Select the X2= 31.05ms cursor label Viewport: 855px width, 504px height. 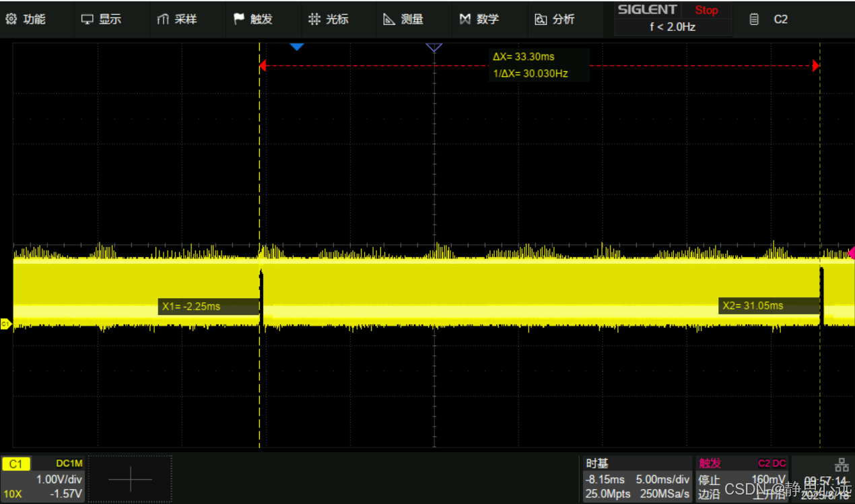(x=769, y=305)
